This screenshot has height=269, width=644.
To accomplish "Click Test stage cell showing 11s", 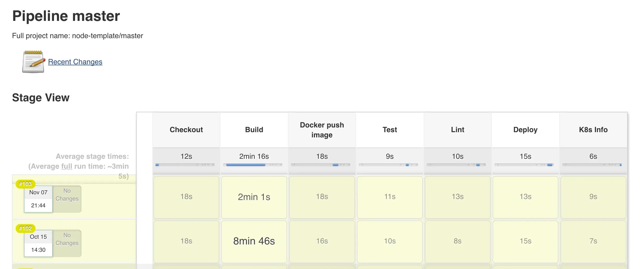I will coord(390,197).
